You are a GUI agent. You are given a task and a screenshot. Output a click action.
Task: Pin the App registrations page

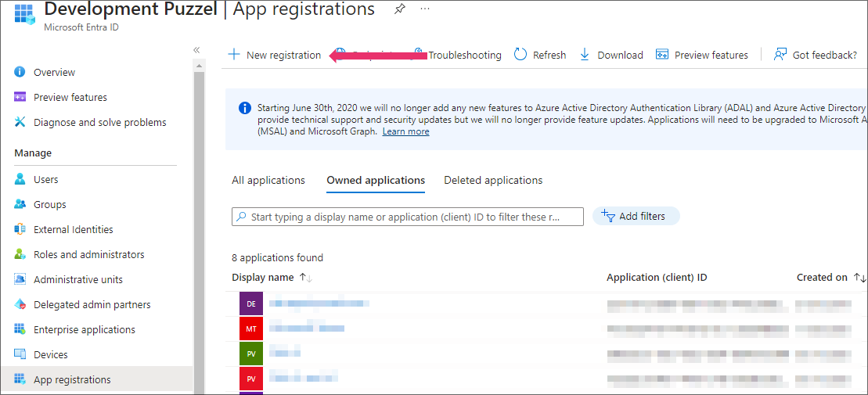399,9
